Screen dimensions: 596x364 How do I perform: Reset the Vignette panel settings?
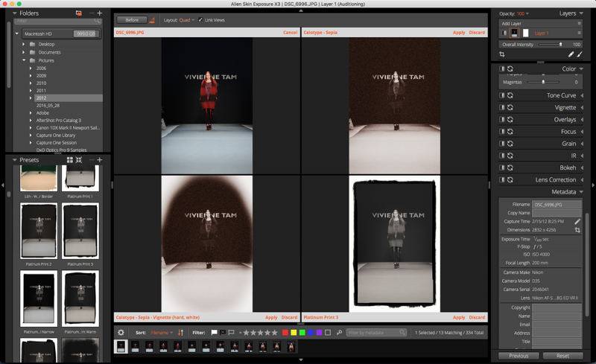[510, 107]
